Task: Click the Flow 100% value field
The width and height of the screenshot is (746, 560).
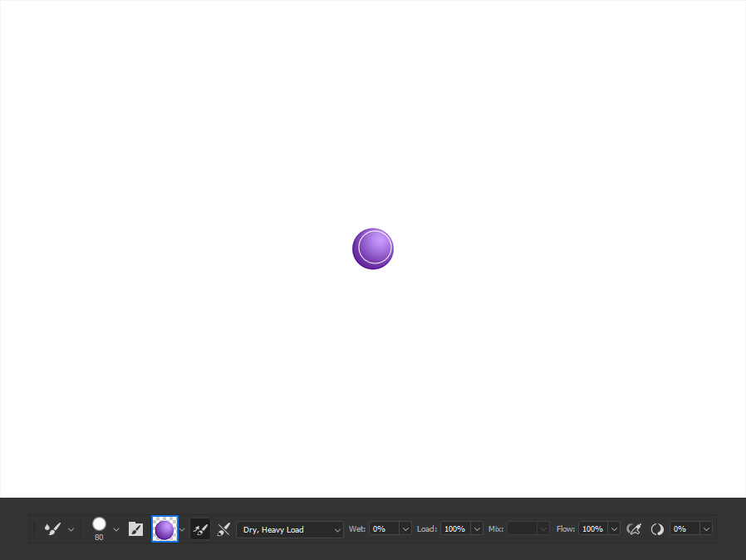Action: tap(593, 528)
